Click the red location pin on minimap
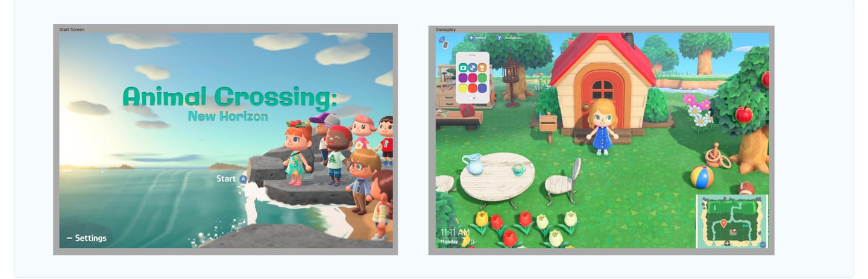 pos(723,224)
